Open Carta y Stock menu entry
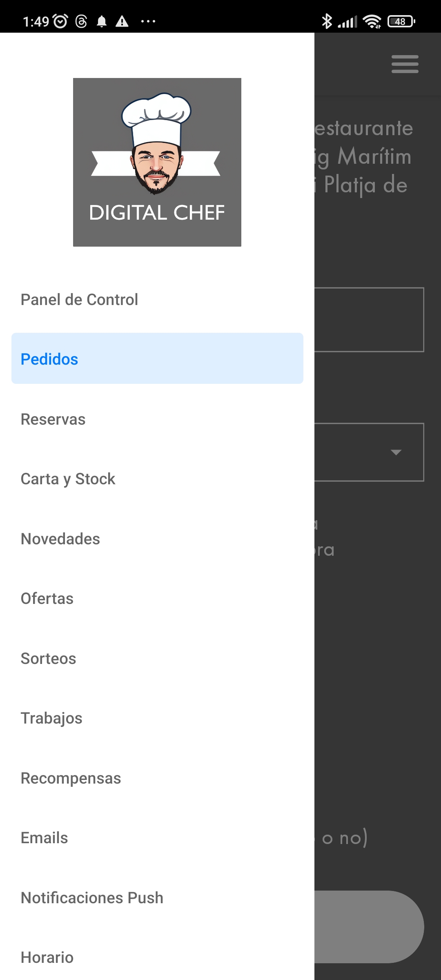Screen dimensions: 441x980 pyautogui.click(x=68, y=479)
